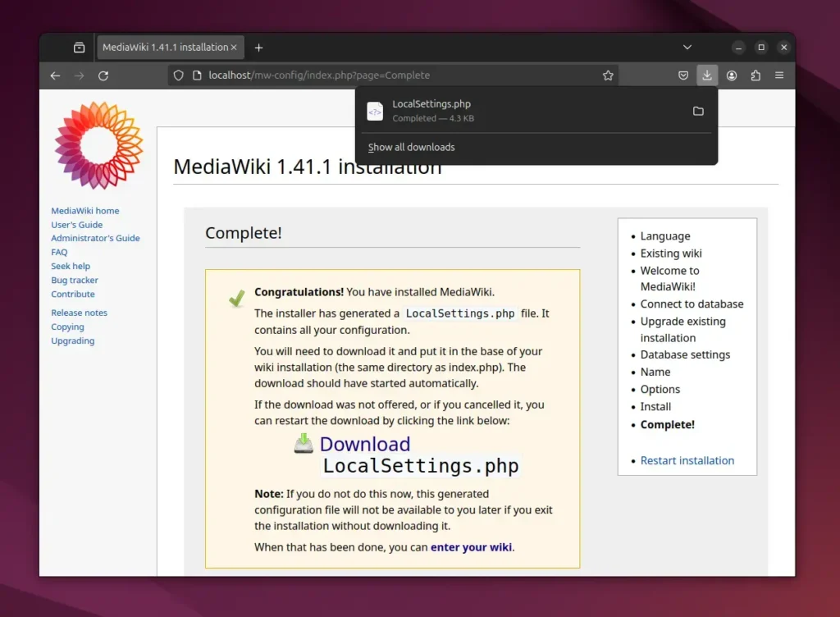Toggle the downloads panel button

point(707,75)
